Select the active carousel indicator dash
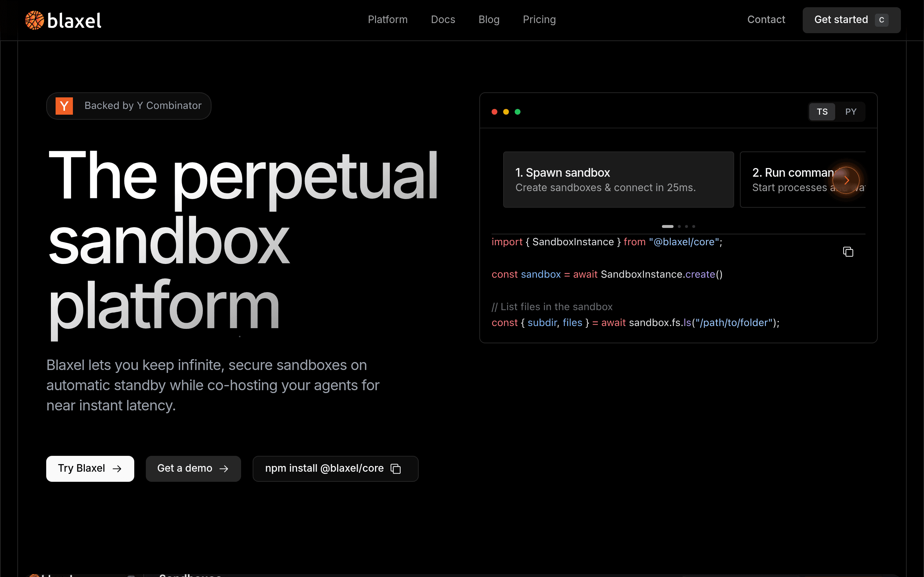The height and width of the screenshot is (577, 924). 668,226
